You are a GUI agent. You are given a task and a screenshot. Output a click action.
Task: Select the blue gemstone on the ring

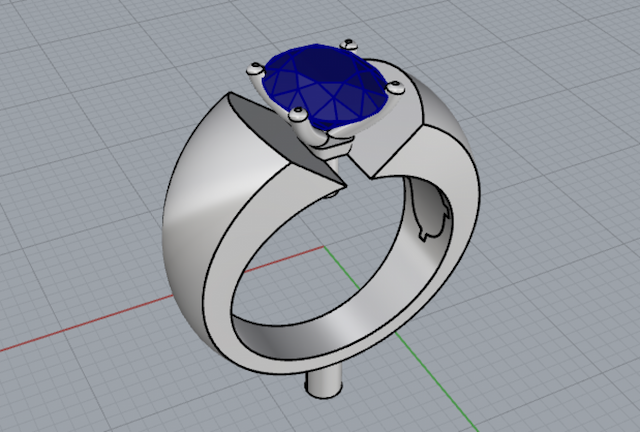click(324, 86)
